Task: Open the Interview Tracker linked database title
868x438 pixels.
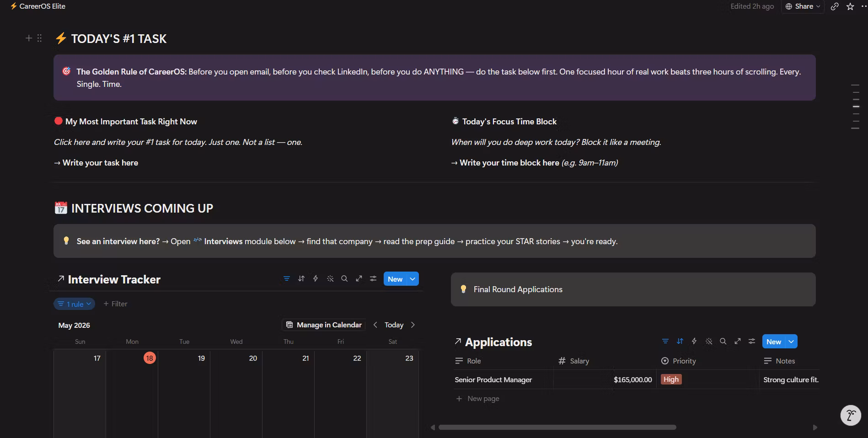Action: 114,279
